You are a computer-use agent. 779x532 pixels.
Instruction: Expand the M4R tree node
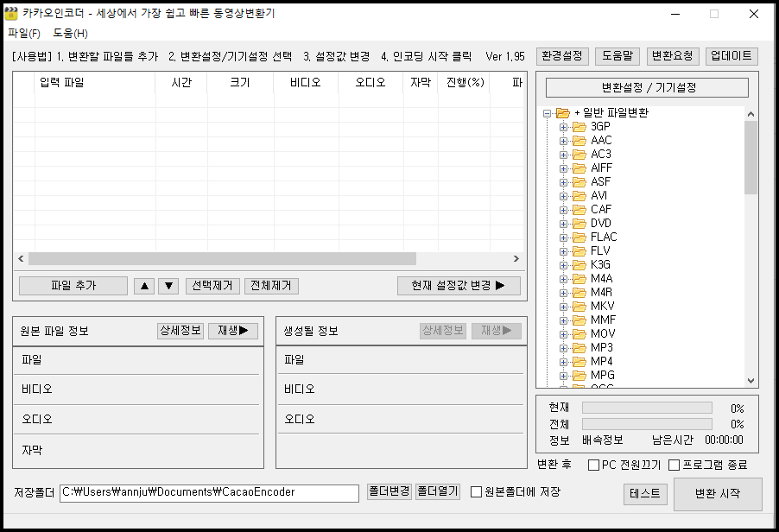coord(563,293)
